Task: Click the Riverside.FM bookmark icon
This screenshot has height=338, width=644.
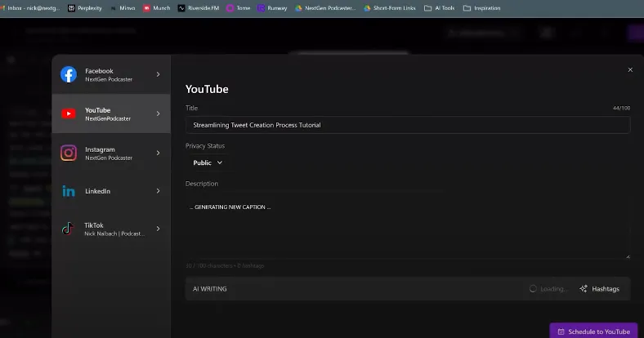Action: [x=181, y=8]
